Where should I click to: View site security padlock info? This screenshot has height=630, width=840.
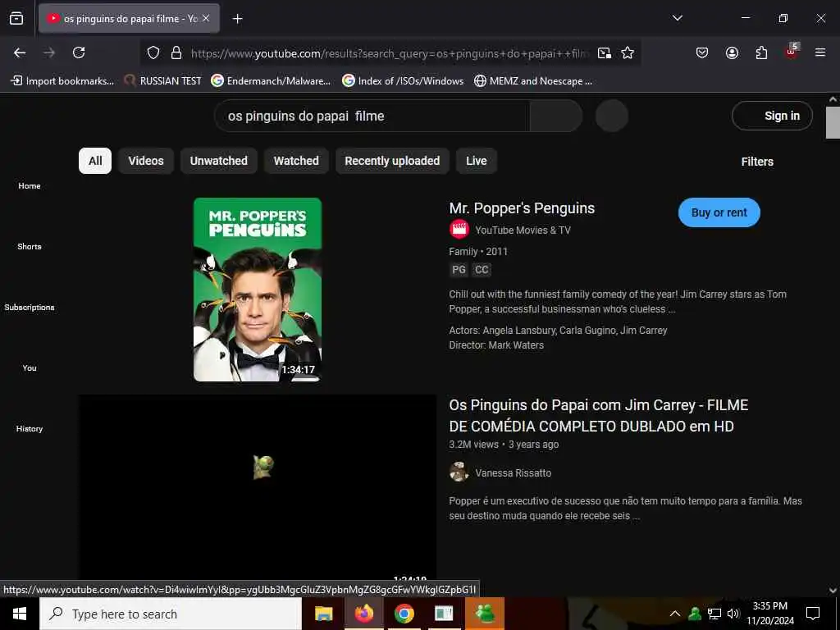[x=176, y=52]
